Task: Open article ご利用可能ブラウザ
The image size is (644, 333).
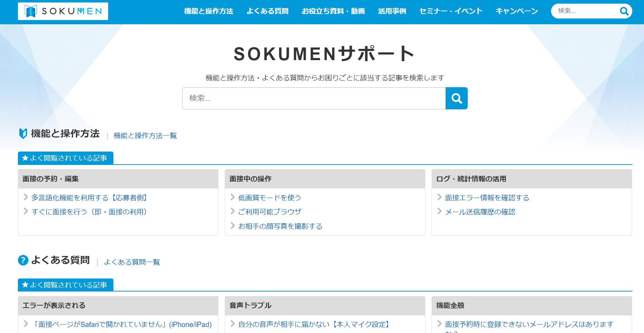Action: [270, 212]
